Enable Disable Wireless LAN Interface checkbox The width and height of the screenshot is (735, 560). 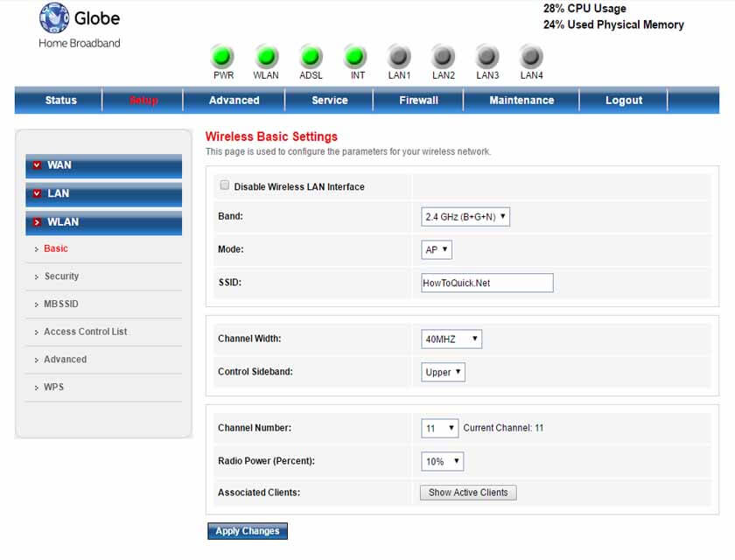coord(224,185)
